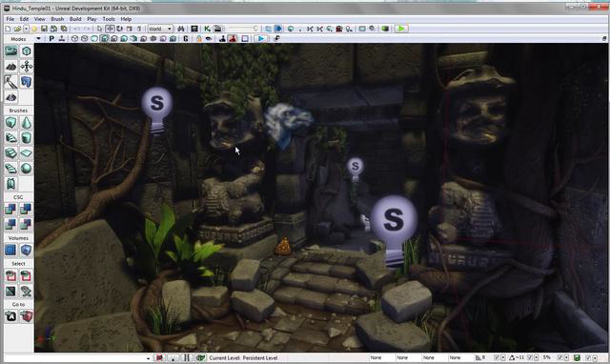610x364 pixels.
Task: Click Hide Selected icon under Select
Action: click(x=26, y=276)
